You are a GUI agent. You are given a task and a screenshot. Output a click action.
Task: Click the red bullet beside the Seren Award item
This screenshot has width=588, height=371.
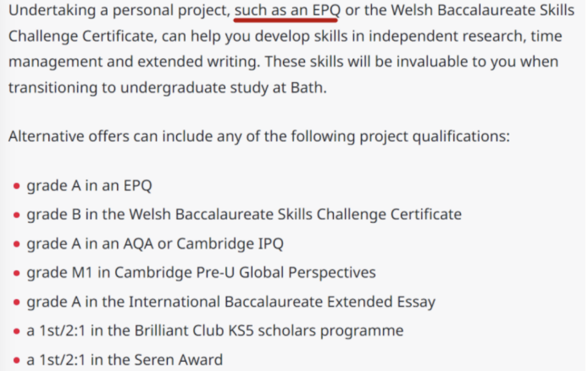pos(16,361)
